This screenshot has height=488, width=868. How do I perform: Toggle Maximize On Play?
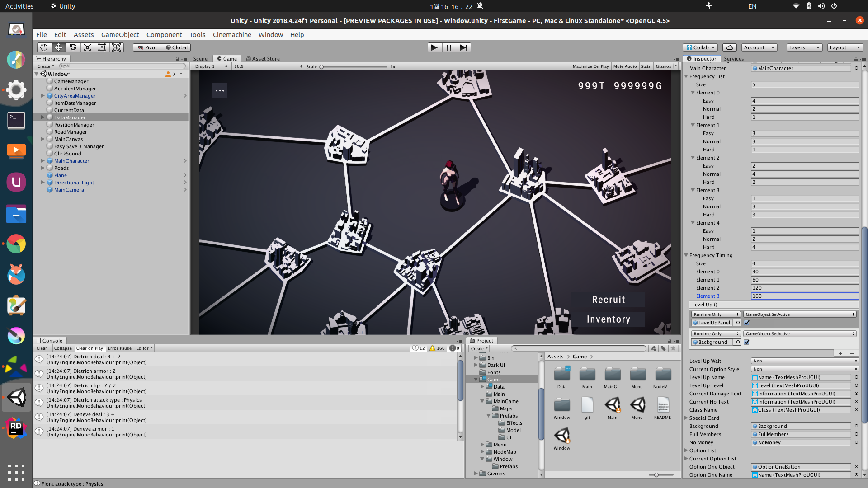tap(590, 66)
